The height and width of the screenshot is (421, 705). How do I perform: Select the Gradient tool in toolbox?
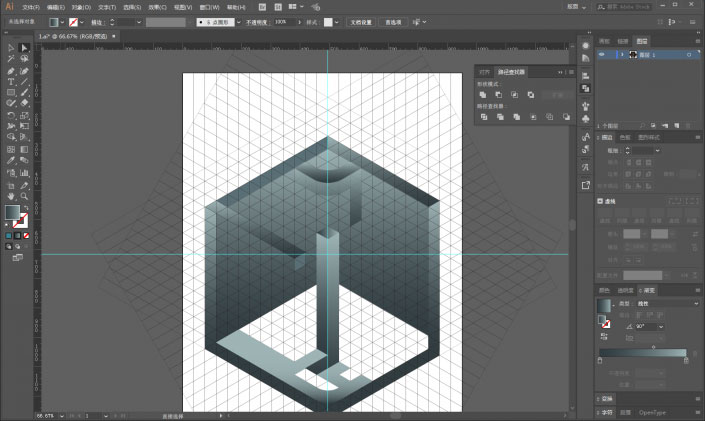(x=24, y=149)
